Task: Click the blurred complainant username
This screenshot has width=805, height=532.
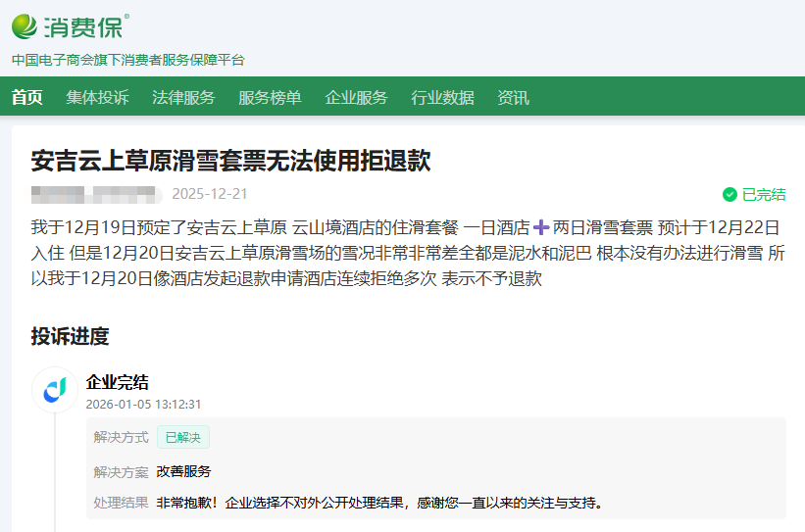Action: point(94,193)
